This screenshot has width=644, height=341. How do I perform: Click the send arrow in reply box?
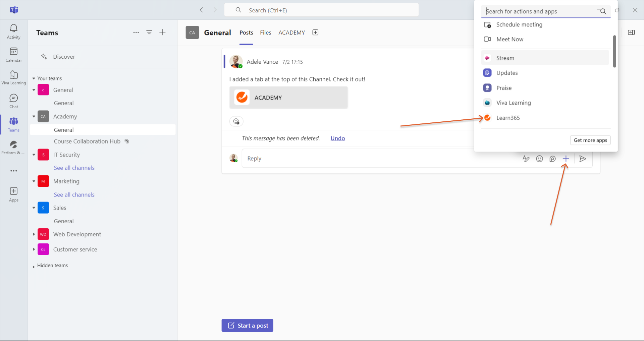[x=583, y=159]
